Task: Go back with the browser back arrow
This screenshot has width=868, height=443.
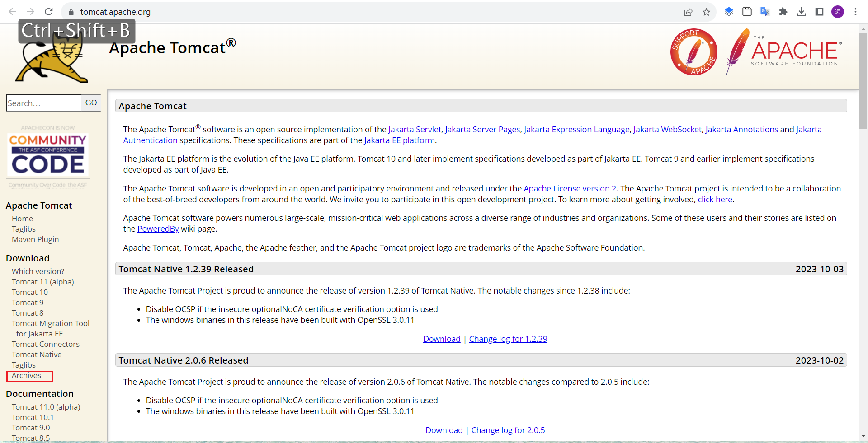Action: [x=13, y=12]
